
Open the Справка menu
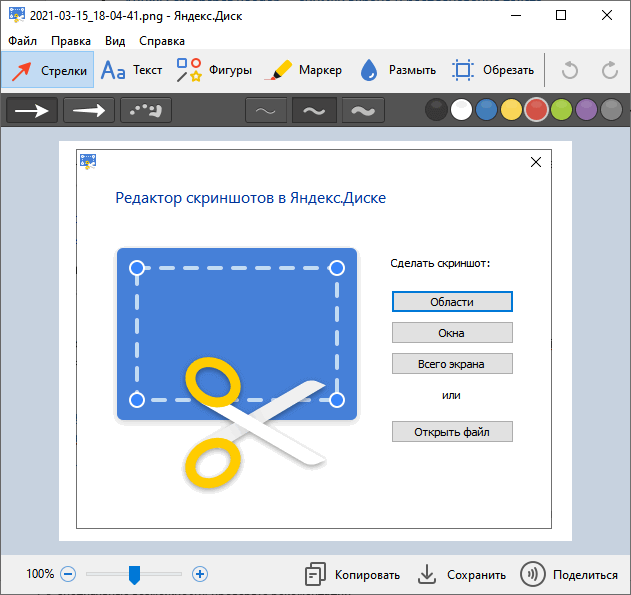[x=162, y=41]
